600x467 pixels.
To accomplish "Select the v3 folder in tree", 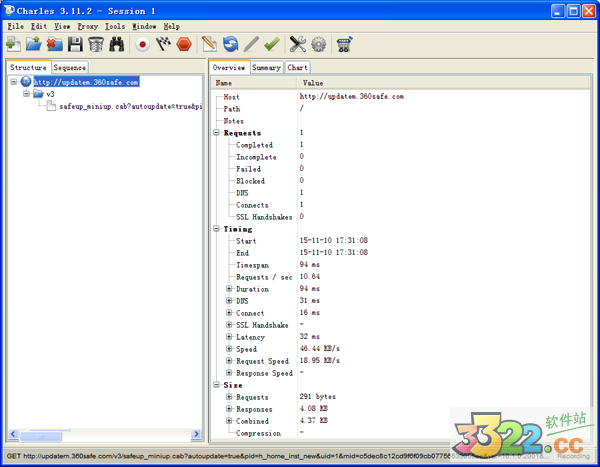I will pos(50,94).
